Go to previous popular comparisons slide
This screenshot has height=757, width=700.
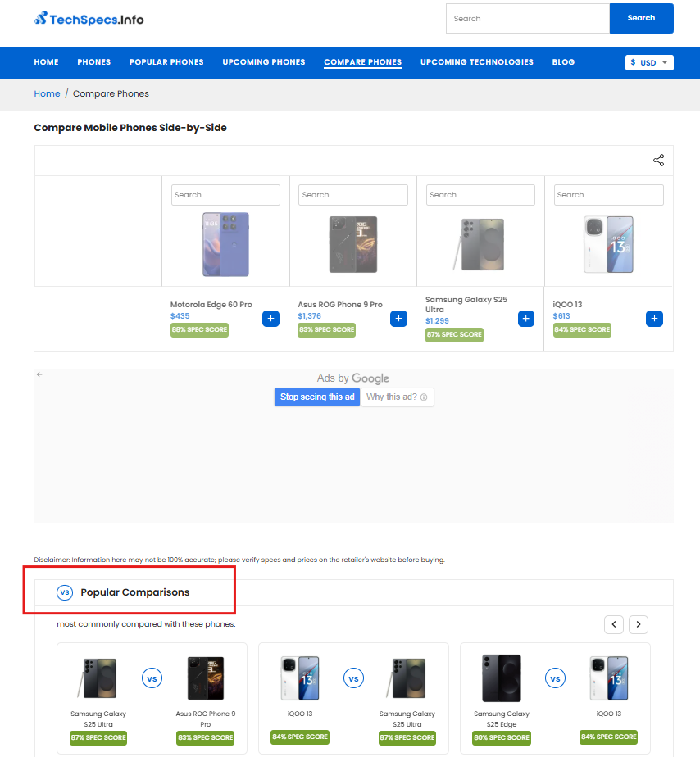pyautogui.click(x=614, y=624)
